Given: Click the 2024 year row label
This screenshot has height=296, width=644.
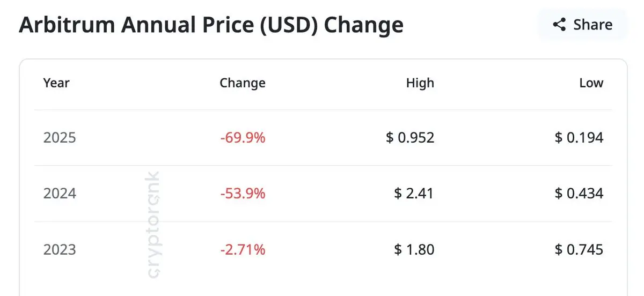Looking at the screenshot, I should 60,193.
